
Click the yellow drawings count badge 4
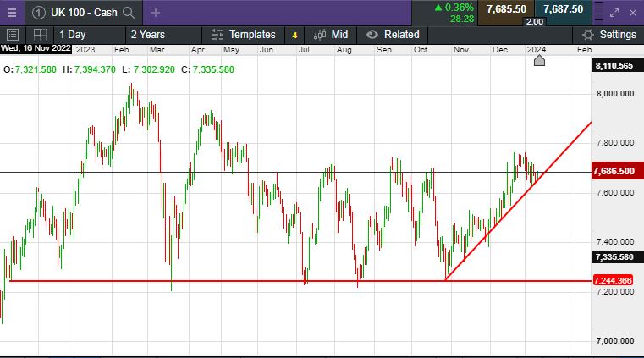pos(294,35)
